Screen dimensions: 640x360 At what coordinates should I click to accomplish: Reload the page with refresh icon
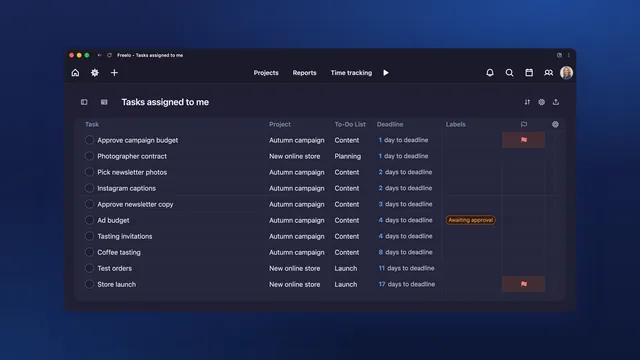(x=109, y=55)
